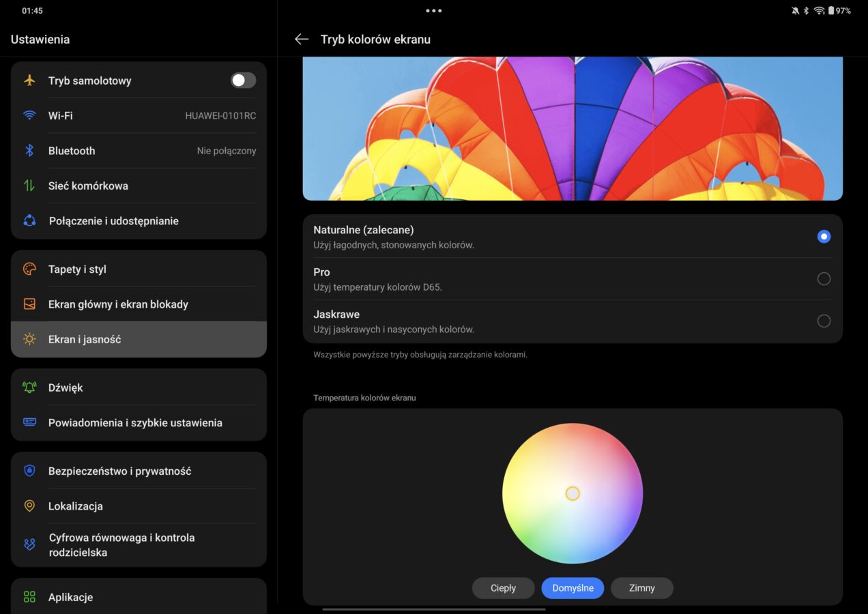Tap the Aplikacje grid icon
Image resolution: width=868 pixels, height=614 pixels.
tap(29, 597)
